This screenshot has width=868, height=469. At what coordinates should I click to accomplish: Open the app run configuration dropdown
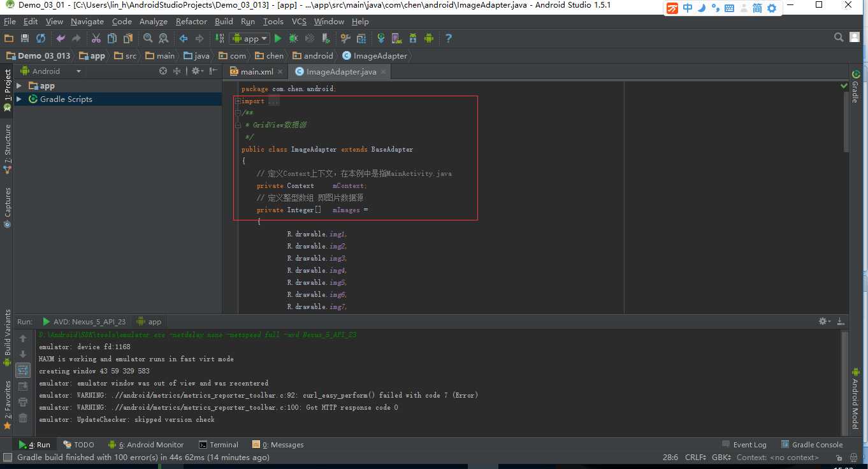point(249,38)
